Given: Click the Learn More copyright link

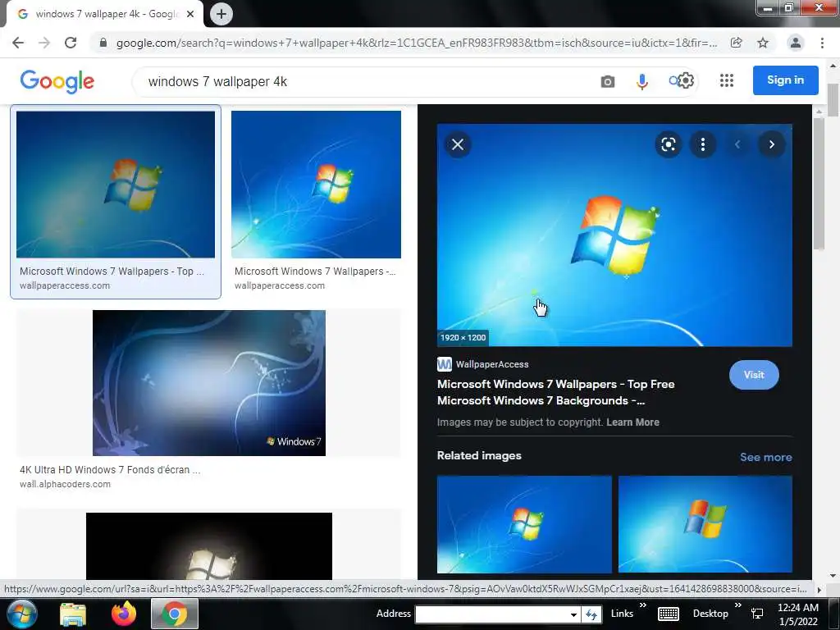Looking at the screenshot, I should pos(632,422).
